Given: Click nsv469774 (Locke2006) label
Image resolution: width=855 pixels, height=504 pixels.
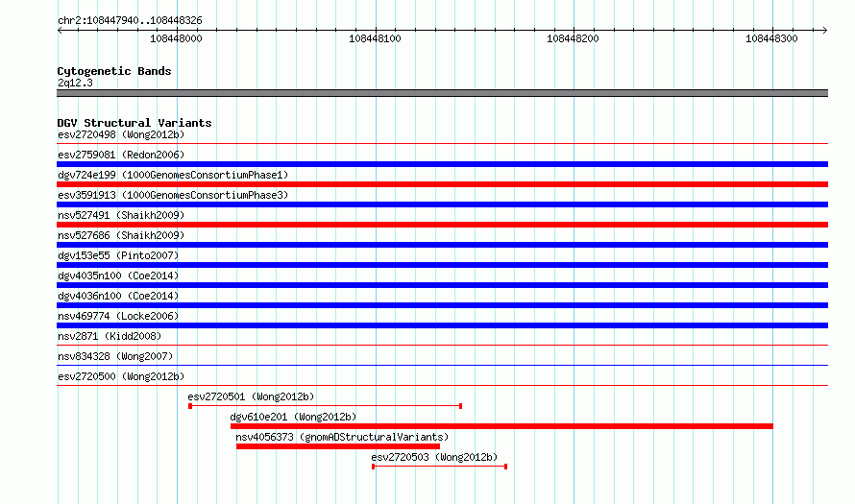Looking at the screenshot, I should point(118,316).
